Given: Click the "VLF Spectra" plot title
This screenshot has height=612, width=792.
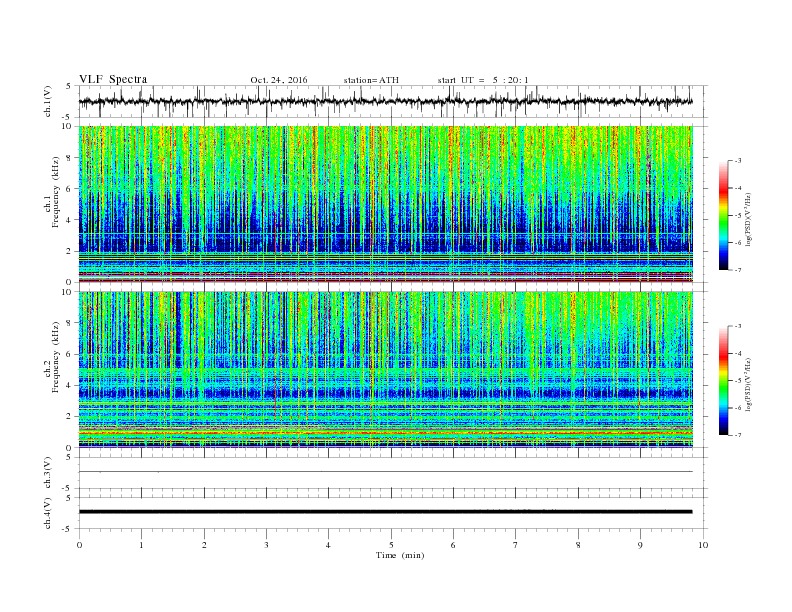Looking at the screenshot, I should (x=113, y=79).
